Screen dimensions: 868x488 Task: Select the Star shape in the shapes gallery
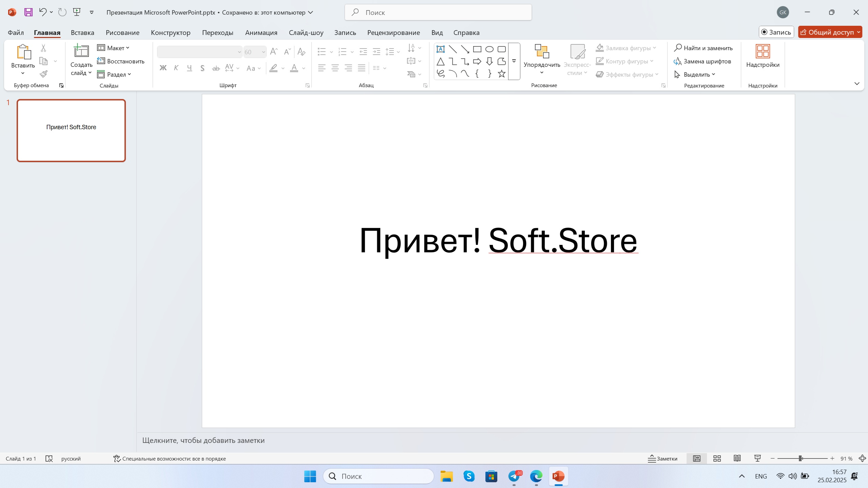(501, 74)
